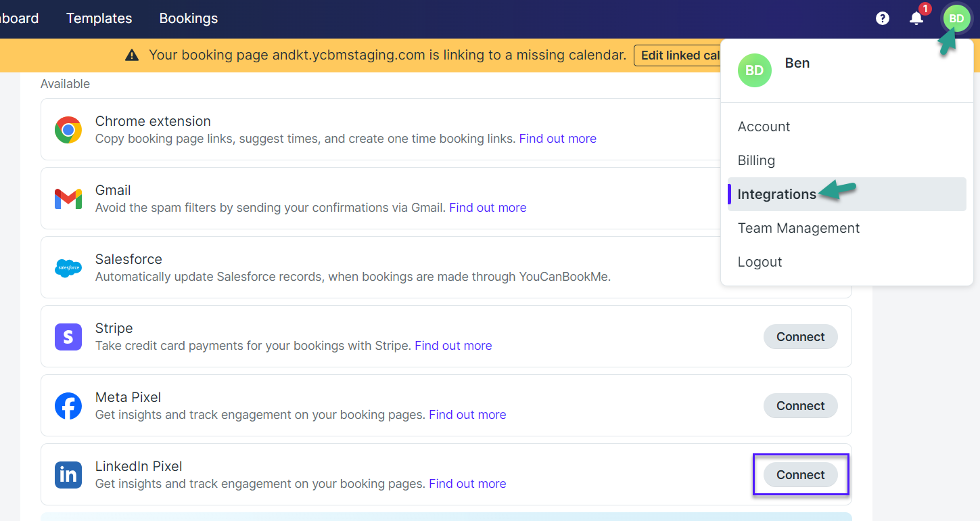Click the Stripe integration title

[x=114, y=328]
